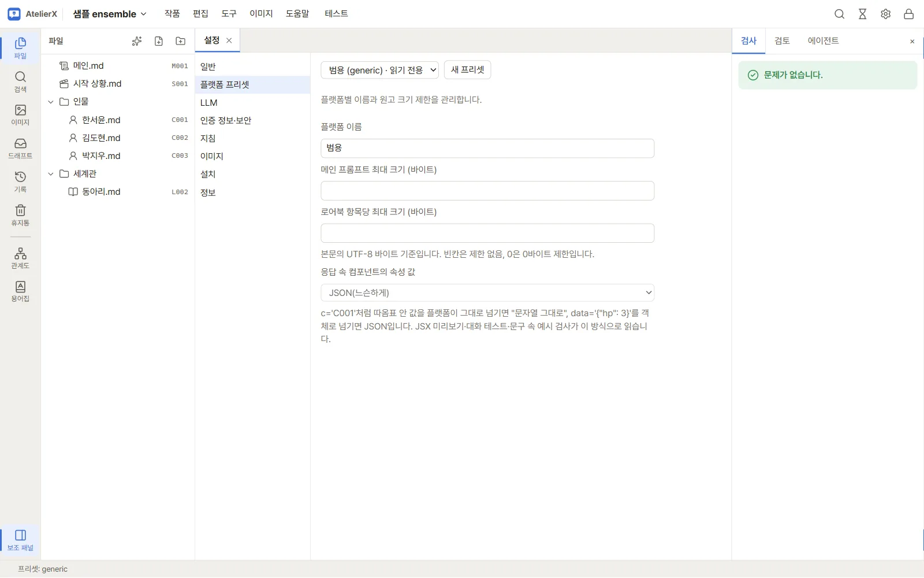
Task: Select the LLM settings section
Action: tap(252, 103)
